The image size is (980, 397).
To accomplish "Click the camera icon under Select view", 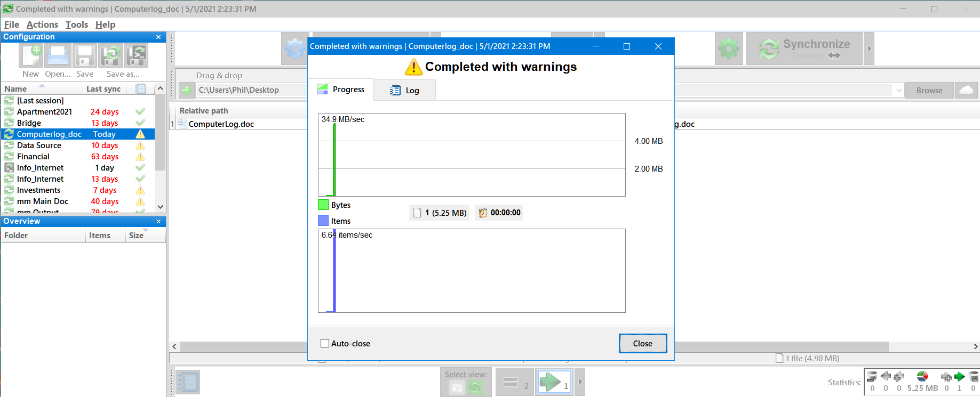I will tap(457, 388).
